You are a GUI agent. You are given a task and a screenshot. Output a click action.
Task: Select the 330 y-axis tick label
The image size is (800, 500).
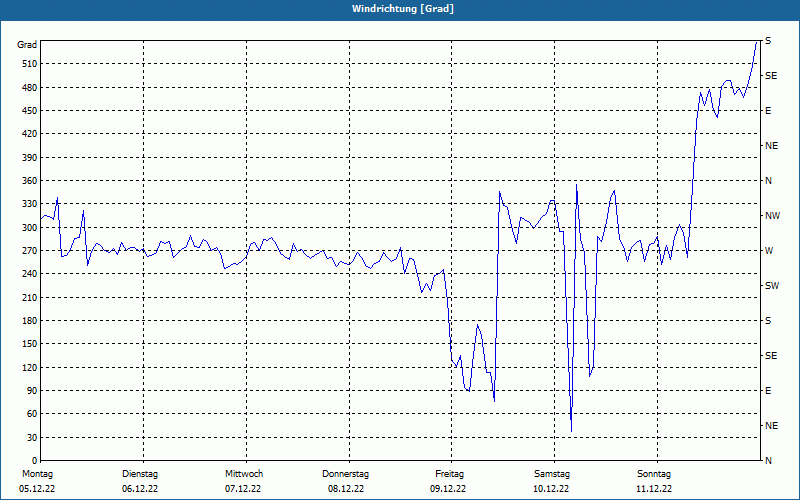tap(30, 204)
